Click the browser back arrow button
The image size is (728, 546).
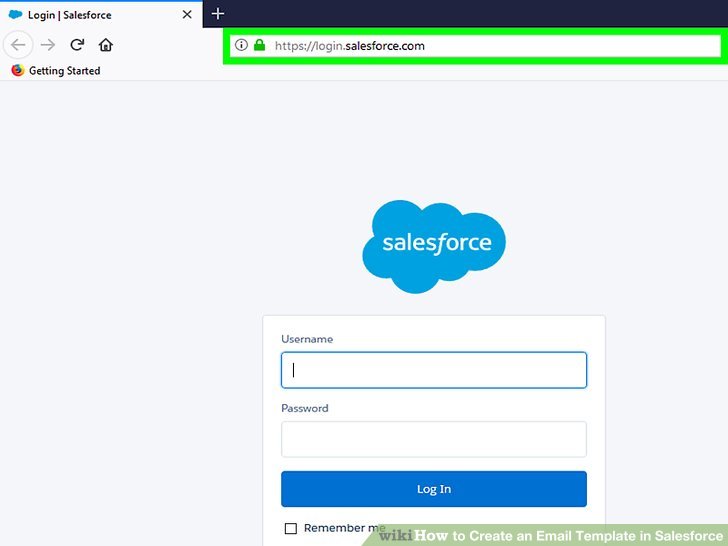(18, 45)
